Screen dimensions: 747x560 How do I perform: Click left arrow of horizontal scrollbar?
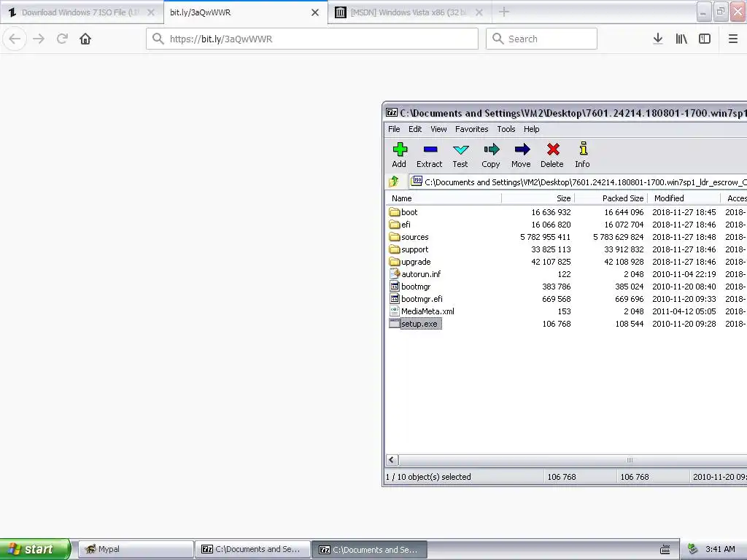tap(392, 460)
